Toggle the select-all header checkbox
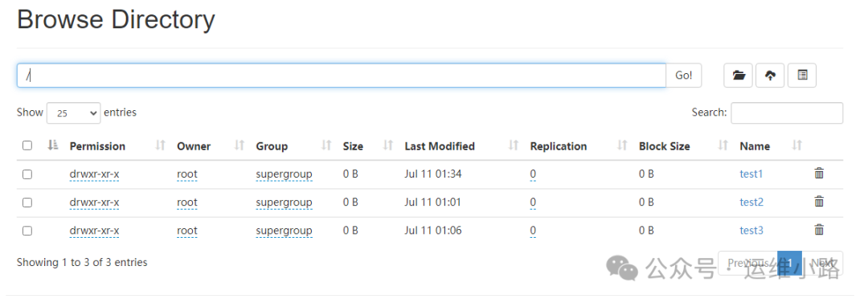Image resolution: width=868 pixels, height=303 pixels. [x=27, y=145]
